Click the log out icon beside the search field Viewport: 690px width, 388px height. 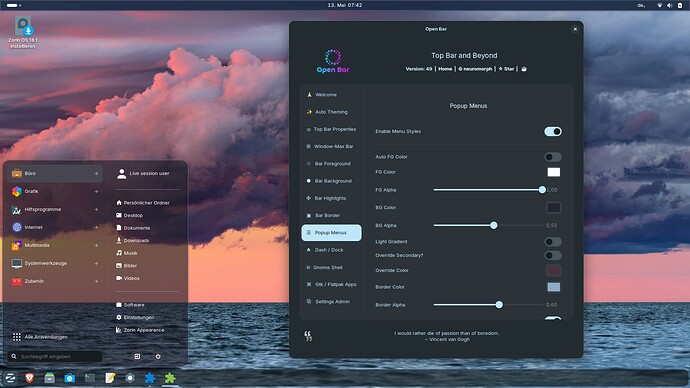tap(137, 356)
